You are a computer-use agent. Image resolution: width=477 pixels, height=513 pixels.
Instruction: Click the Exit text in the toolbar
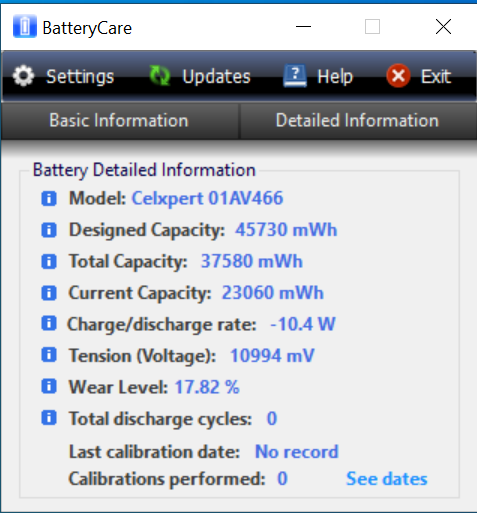pos(436,77)
